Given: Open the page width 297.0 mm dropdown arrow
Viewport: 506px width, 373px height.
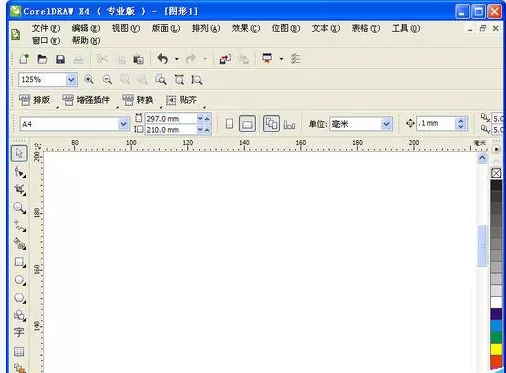Looking at the screenshot, I should (200, 118).
